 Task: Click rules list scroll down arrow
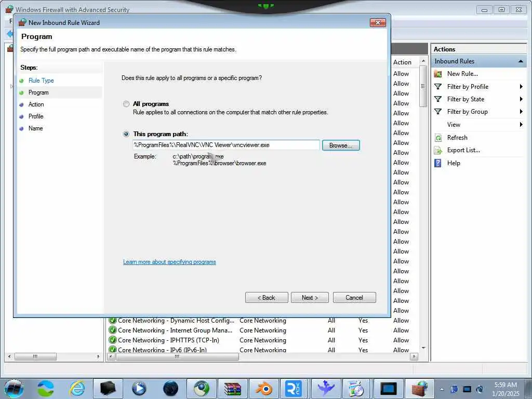pos(423,348)
